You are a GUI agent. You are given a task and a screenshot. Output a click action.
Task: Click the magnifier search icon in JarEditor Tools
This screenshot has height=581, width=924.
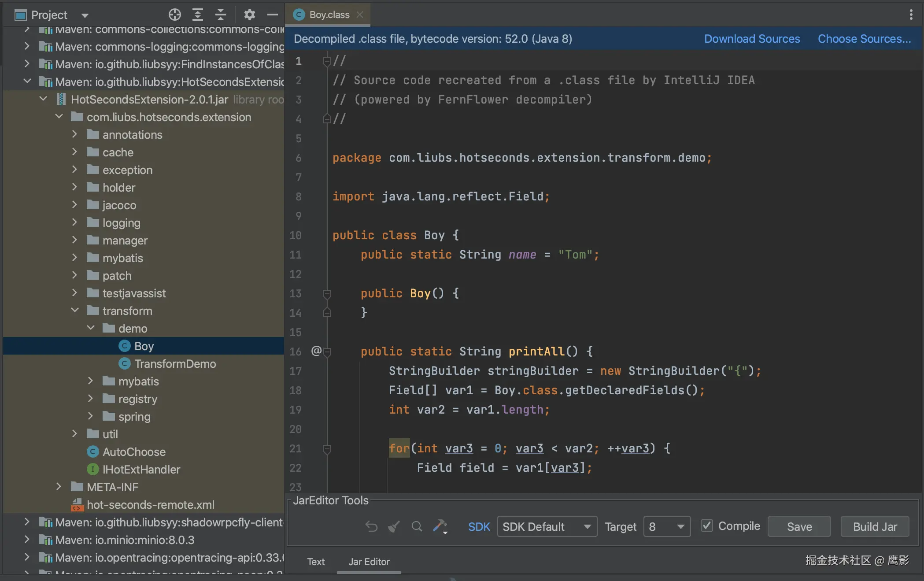click(417, 526)
